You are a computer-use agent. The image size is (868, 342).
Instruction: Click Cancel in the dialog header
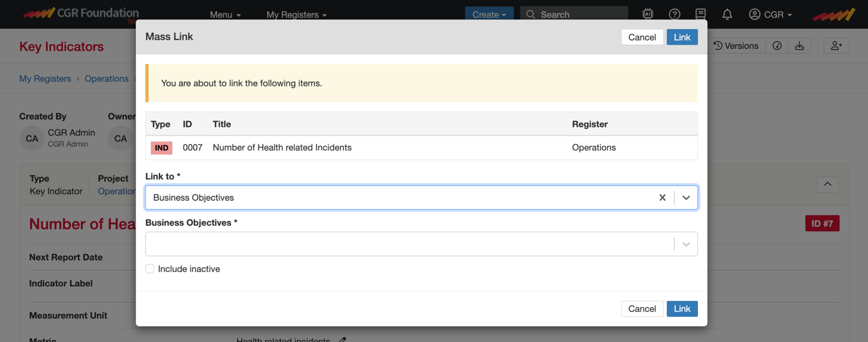[642, 37]
